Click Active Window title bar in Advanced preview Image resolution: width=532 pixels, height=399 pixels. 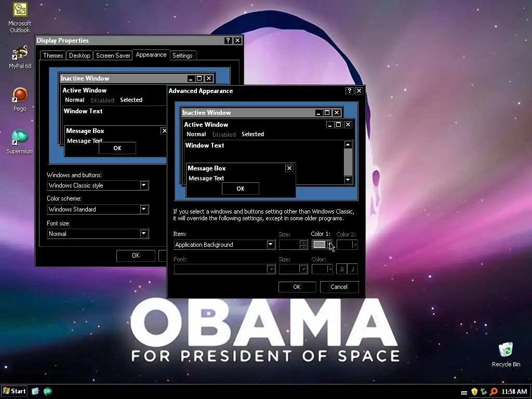click(x=268, y=125)
